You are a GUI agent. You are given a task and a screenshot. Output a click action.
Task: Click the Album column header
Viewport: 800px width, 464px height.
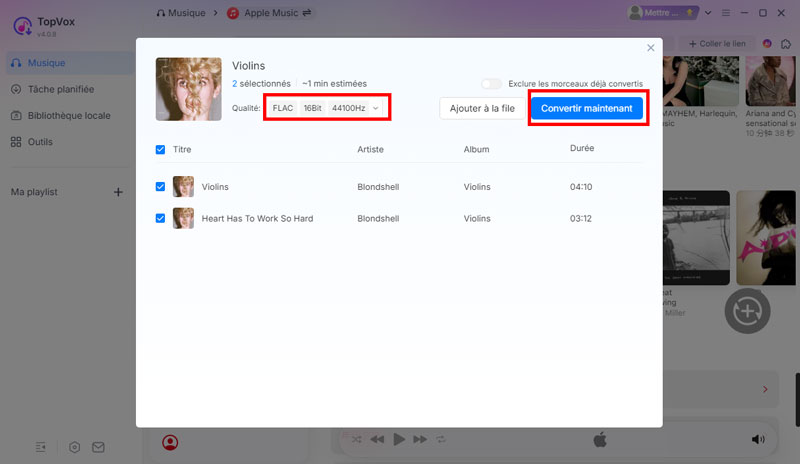(477, 150)
